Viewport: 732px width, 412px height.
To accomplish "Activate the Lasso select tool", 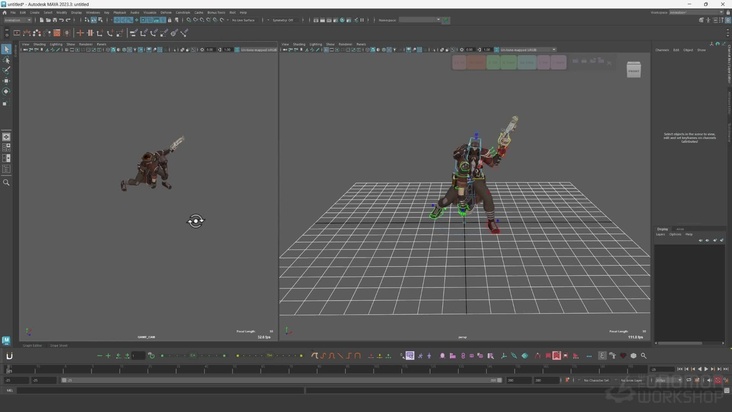I will [x=6, y=60].
